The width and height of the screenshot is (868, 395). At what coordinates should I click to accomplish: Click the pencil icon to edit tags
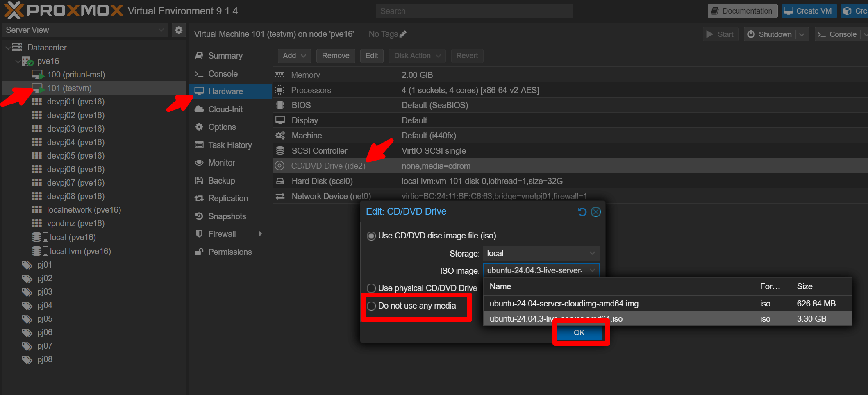(x=403, y=34)
